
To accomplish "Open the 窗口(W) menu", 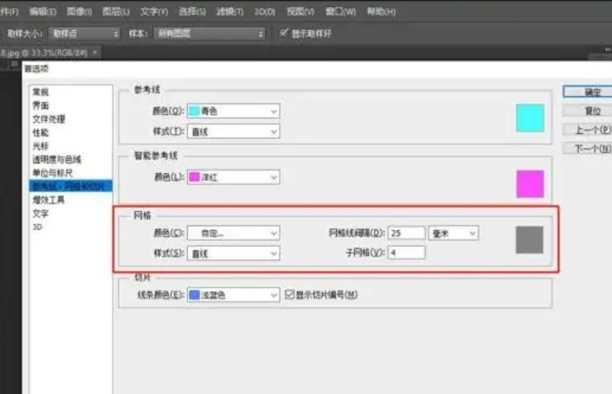I will point(341,12).
